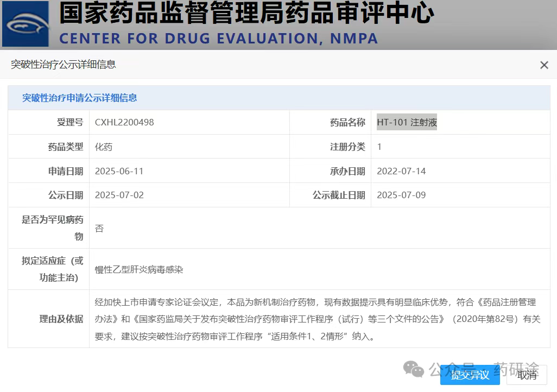The width and height of the screenshot is (557, 392).
Task: Click the 注册分类 label
Action: click(x=347, y=147)
